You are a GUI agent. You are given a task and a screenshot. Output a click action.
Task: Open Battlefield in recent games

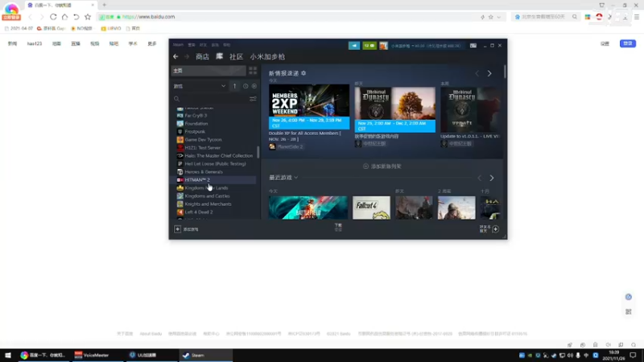[x=308, y=208]
